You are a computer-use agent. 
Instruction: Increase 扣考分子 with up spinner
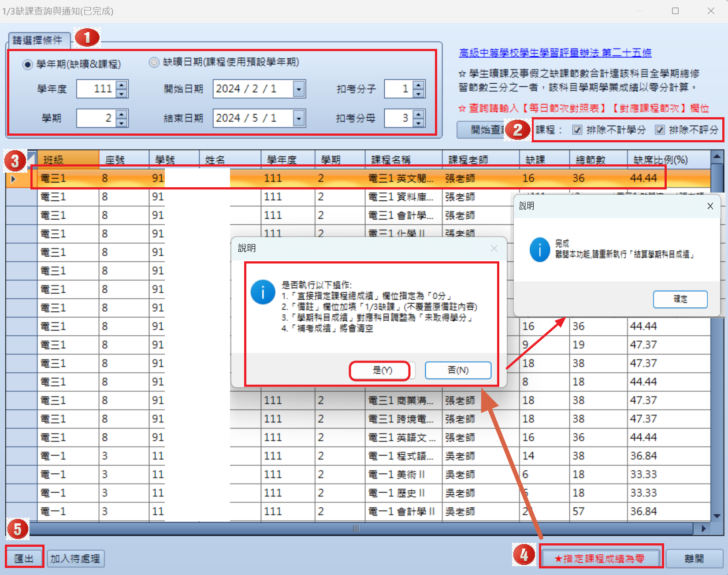(x=419, y=85)
